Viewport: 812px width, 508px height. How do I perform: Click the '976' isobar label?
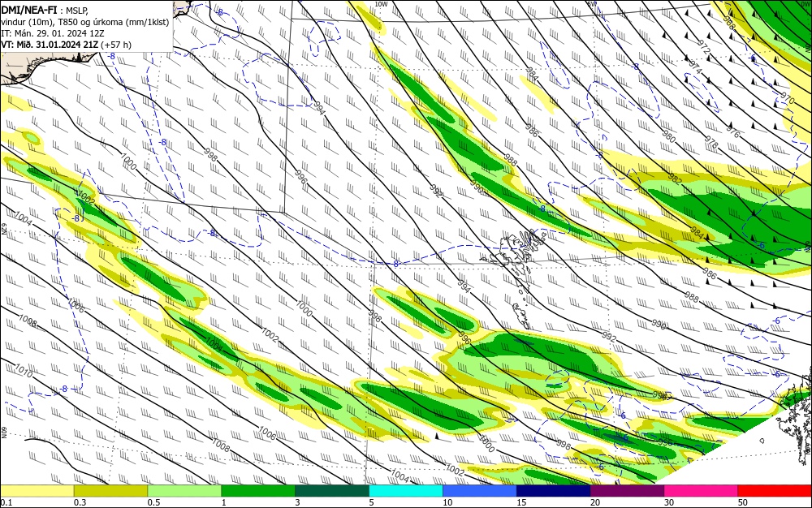(x=733, y=131)
